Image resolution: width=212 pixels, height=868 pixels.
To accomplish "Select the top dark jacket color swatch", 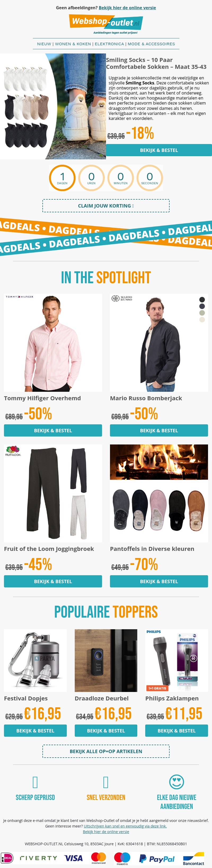I will [202, 300].
